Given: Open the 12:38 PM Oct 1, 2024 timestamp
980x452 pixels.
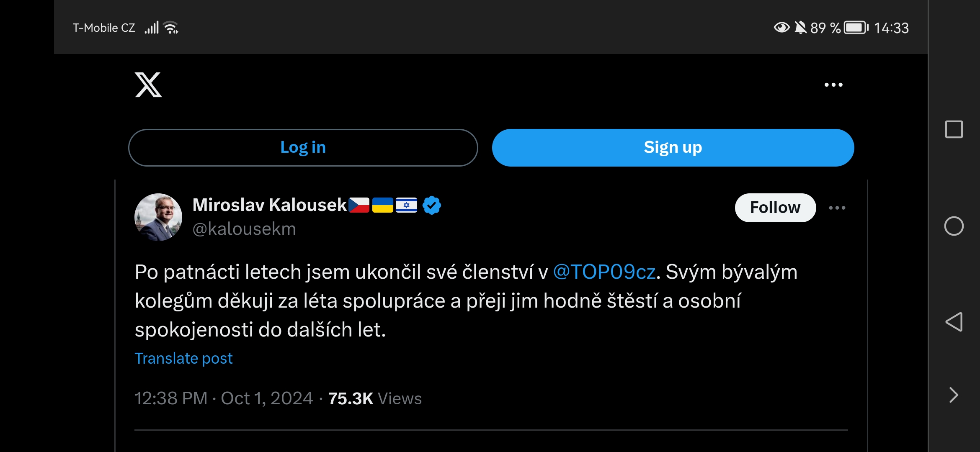Looking at the screenshot, I should pyautogui.click(x=224, y=398).
